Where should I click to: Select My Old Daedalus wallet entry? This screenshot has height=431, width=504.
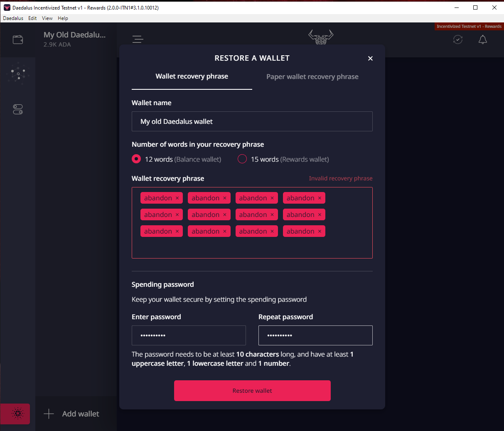coord(76,39)
